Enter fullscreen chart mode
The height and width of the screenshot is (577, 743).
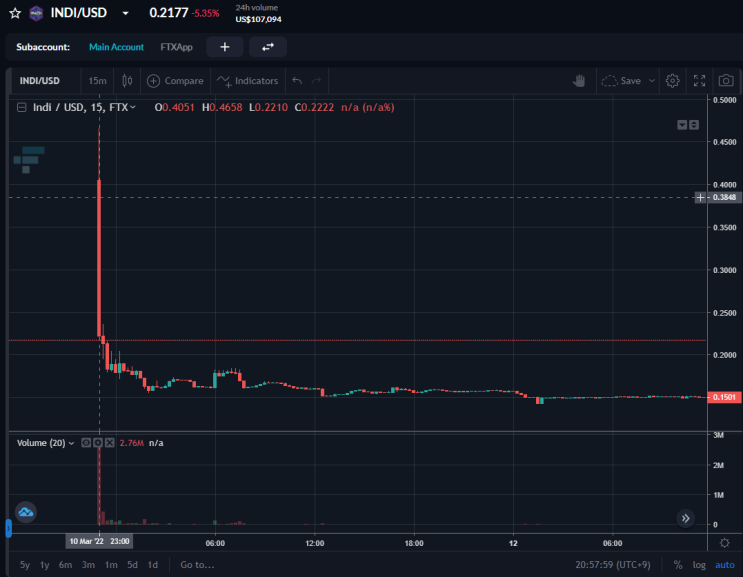pos(699,81)
